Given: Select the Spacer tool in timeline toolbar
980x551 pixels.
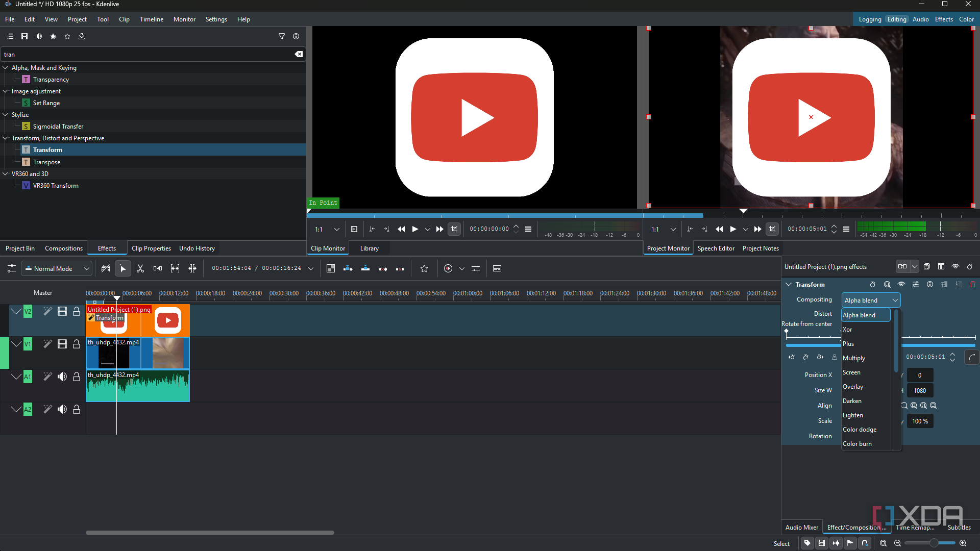Looking at the screenshot, I should (158, 268).
